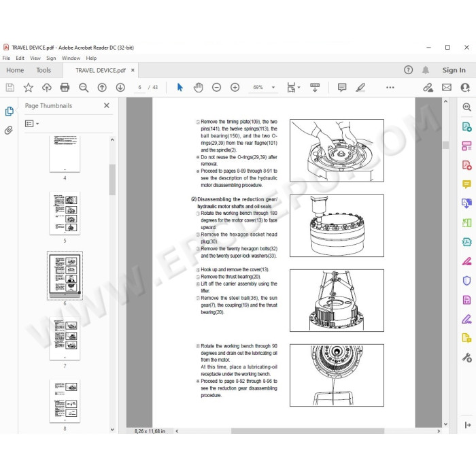
Task: Close the TRAVEL DEVICE.pdf tab
Action: coord(133,70)
